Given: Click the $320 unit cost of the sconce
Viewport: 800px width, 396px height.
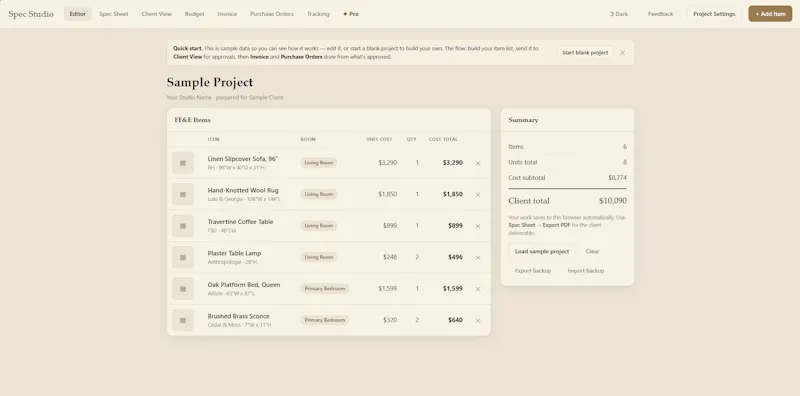Looking at the screenshot, I should 390,320.
